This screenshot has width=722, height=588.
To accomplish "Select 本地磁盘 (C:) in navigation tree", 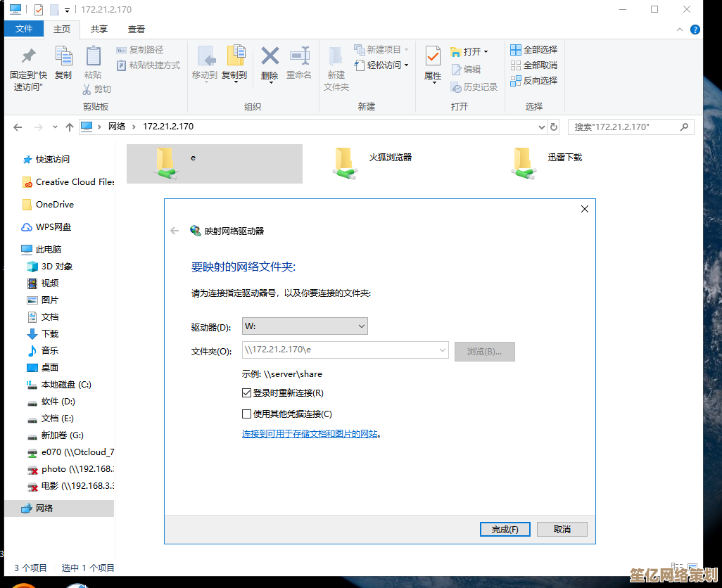I will click(66, 385).
